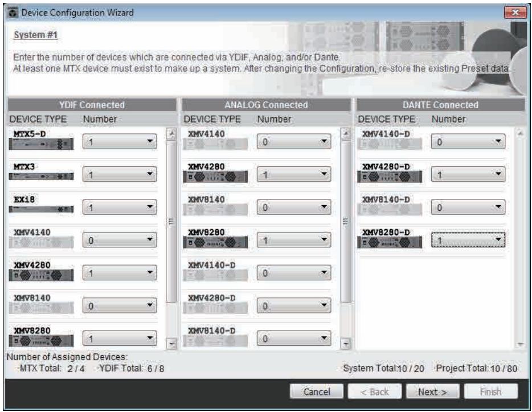Viewport: 532px width, 412px height.
Task: Open XMV4140-D number dropdown in DANTE column
Action: pos(468,142)
